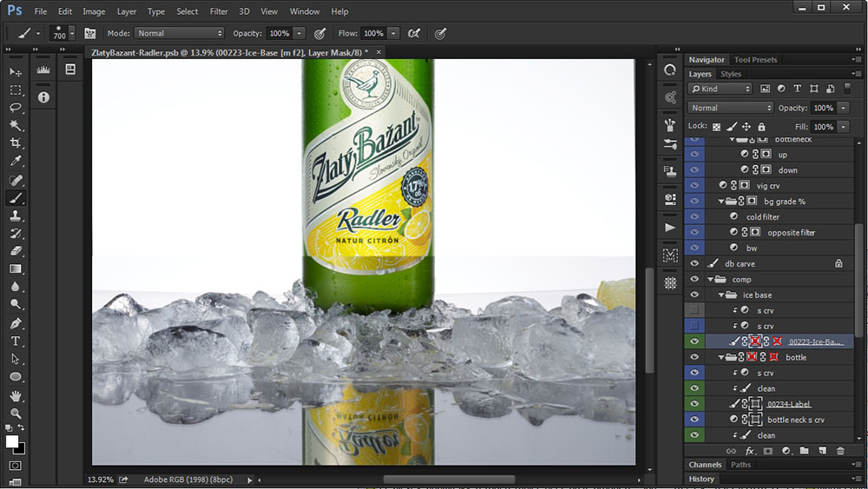Select the Pen tool
Screen dimensions: 868x489
16,323
